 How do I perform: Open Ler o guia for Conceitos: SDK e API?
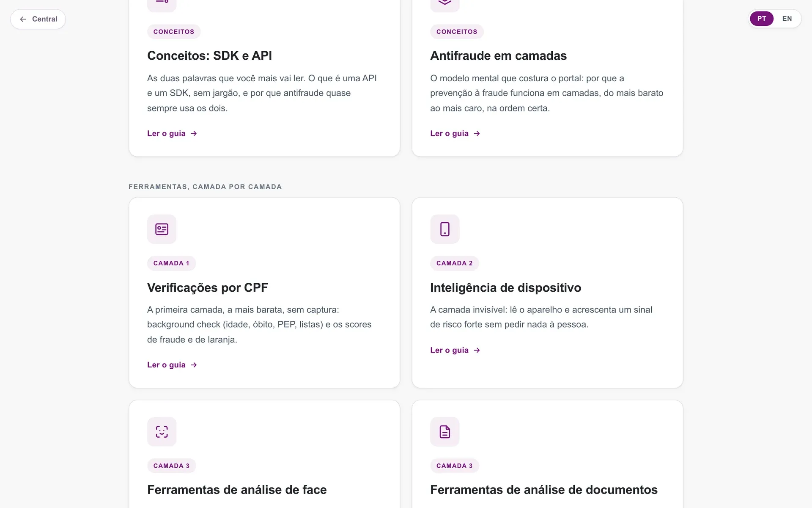(172, 133)
